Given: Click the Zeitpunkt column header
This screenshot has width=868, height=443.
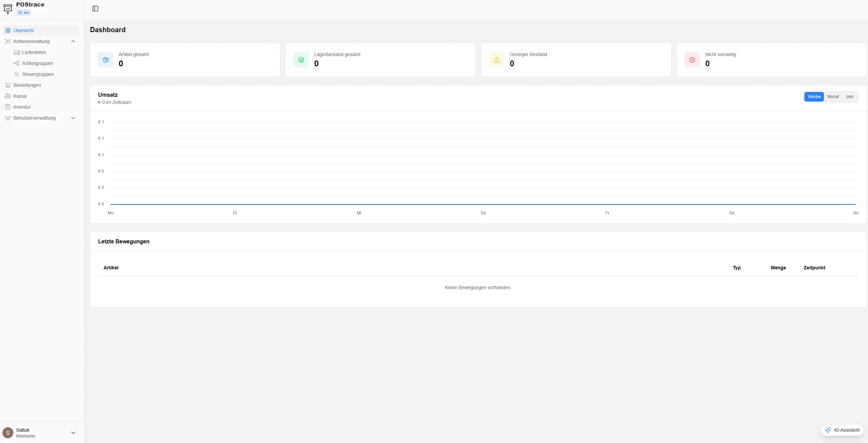Looking at the screenshot, I should click(x=814, y=268).
